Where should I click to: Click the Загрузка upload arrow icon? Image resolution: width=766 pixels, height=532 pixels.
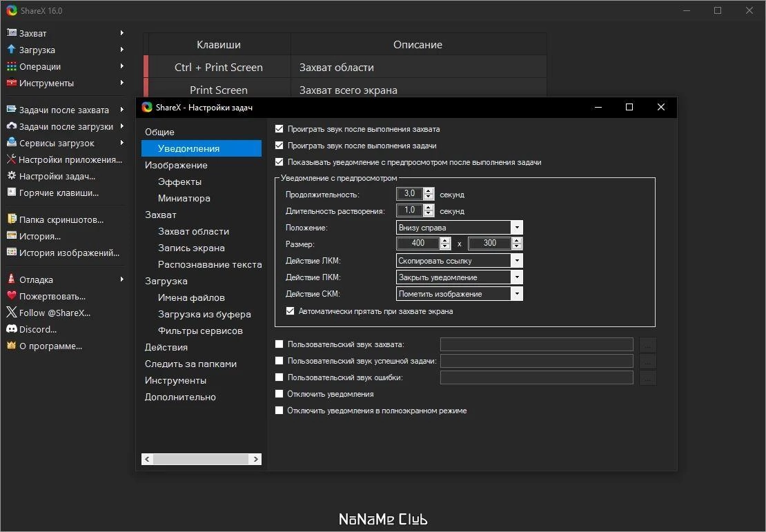(12, 50)
